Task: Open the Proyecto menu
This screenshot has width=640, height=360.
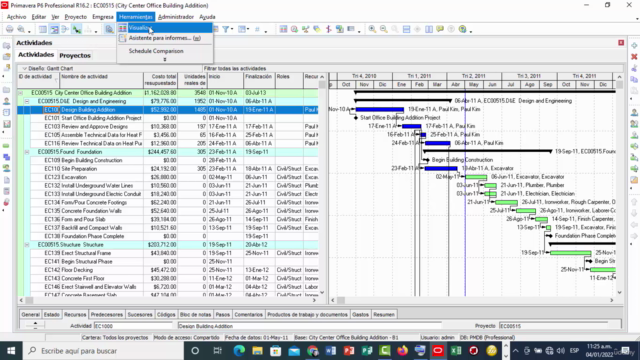Action: point(76,17)
